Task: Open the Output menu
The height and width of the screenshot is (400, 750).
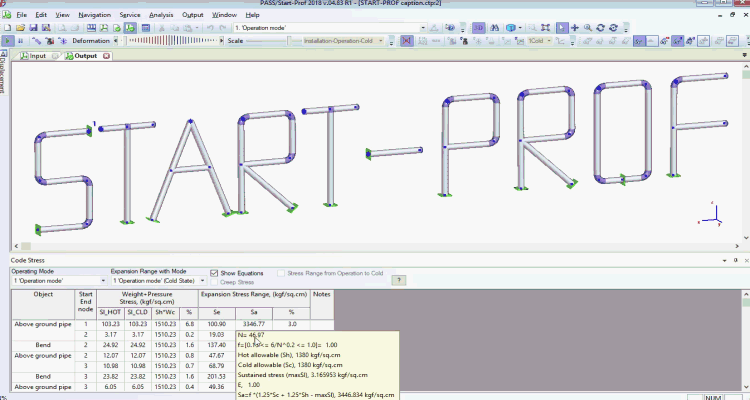Action: [192, 15]
